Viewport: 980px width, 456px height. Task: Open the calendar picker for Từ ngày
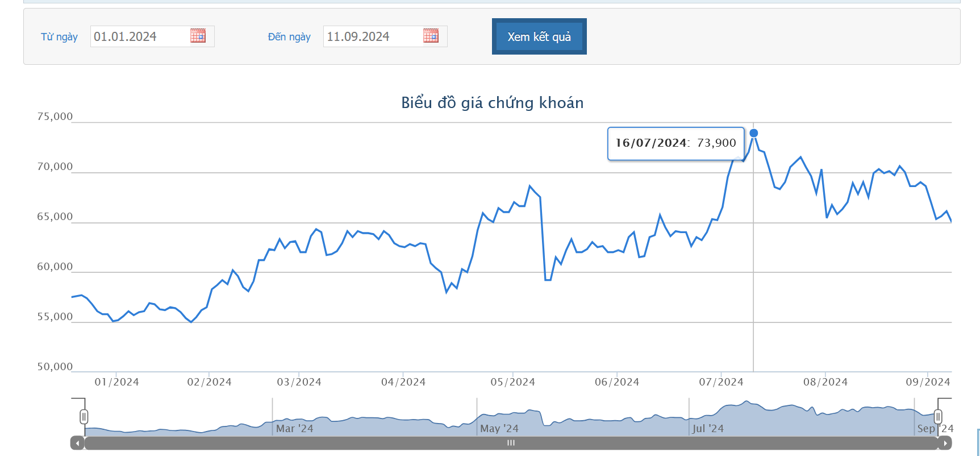click(198, 36)
